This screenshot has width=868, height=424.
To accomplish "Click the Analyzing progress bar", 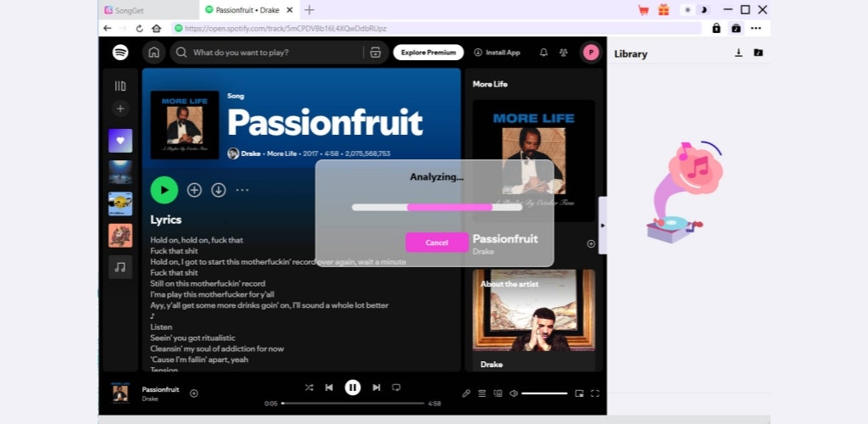I will click(437, 207).
